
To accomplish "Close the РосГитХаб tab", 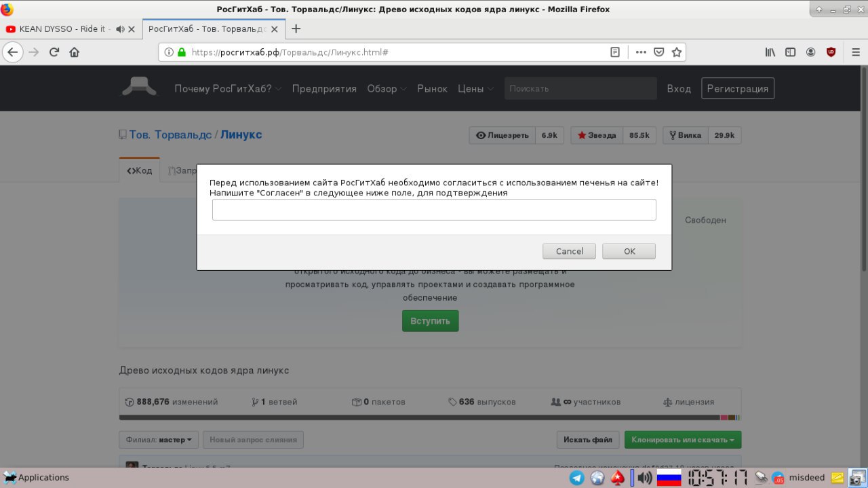I will coord(276,29).
